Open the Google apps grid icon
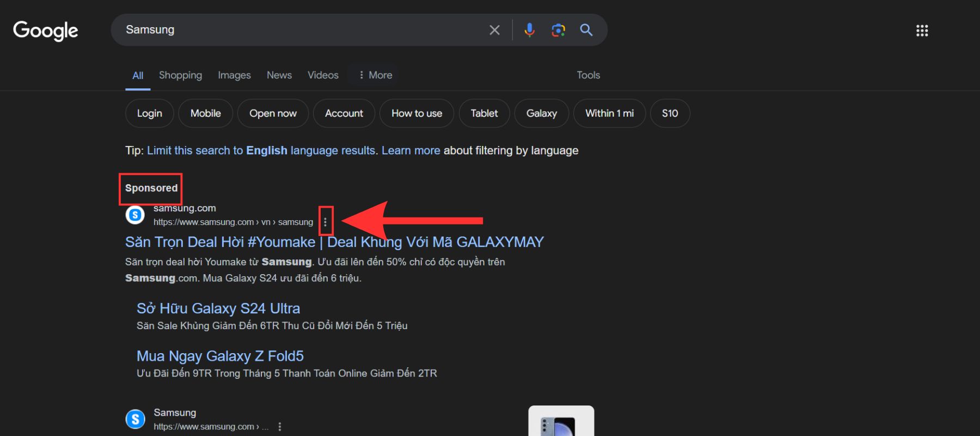 tap(922, 31)
